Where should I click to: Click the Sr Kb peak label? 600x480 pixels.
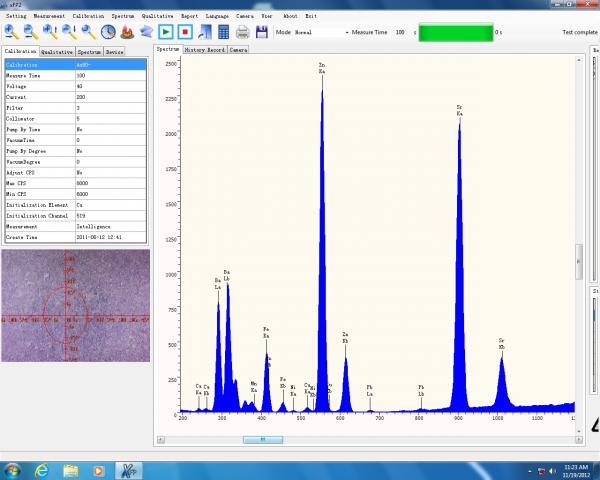coord(502,344)
